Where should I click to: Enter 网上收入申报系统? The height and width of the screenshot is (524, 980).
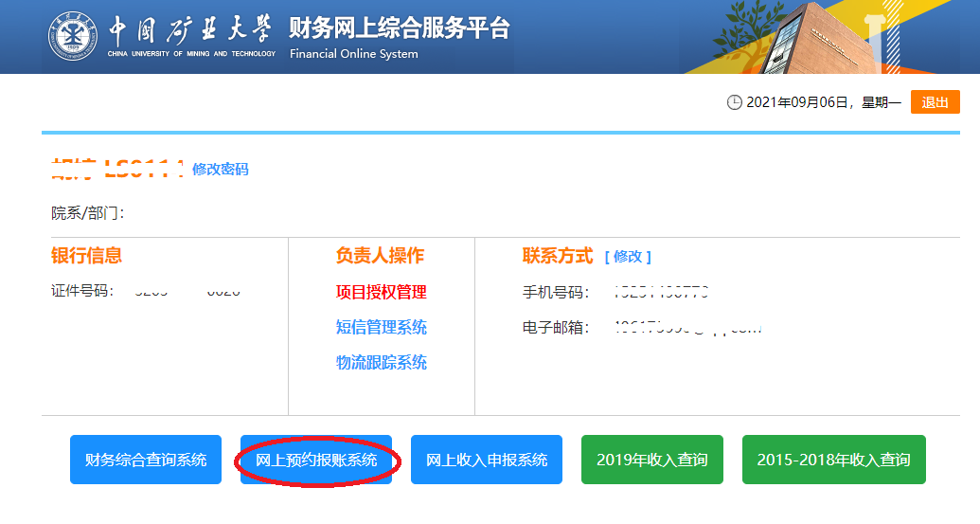[x=487, y=460]
